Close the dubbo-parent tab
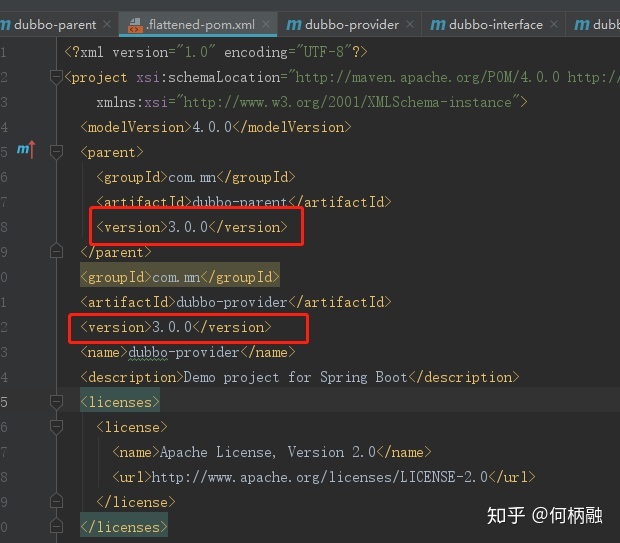620x543 pixels. point(107,25)
